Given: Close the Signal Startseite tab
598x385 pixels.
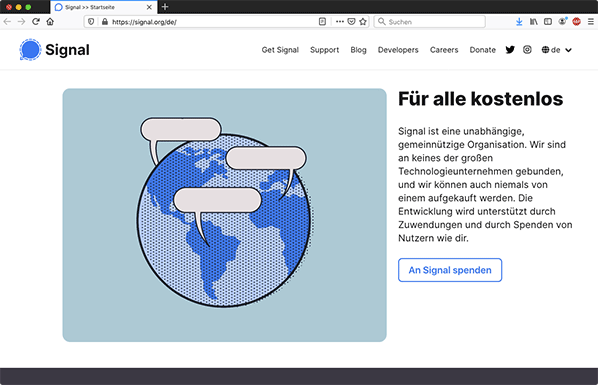Looking at the screenshot, I should pos(149,7).
